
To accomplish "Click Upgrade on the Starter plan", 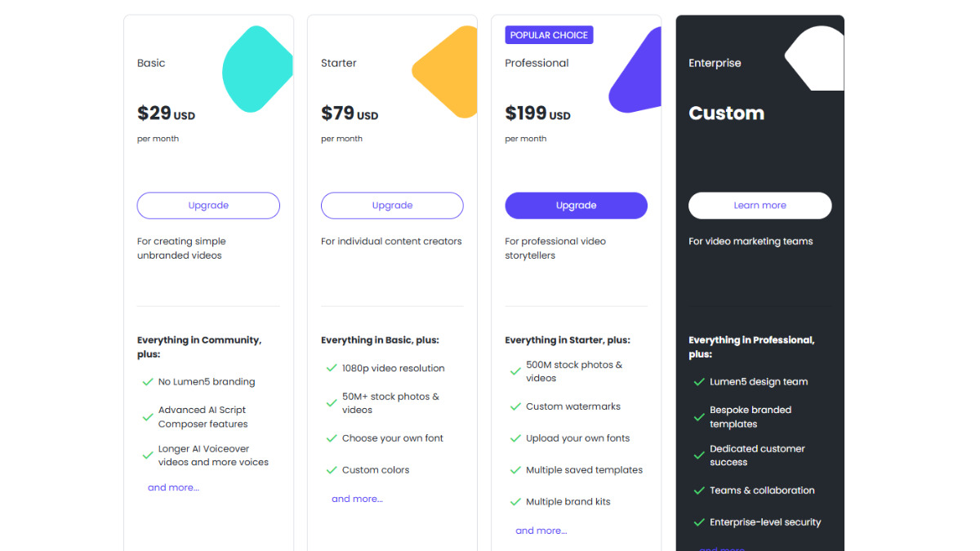I will pos(392,206).
